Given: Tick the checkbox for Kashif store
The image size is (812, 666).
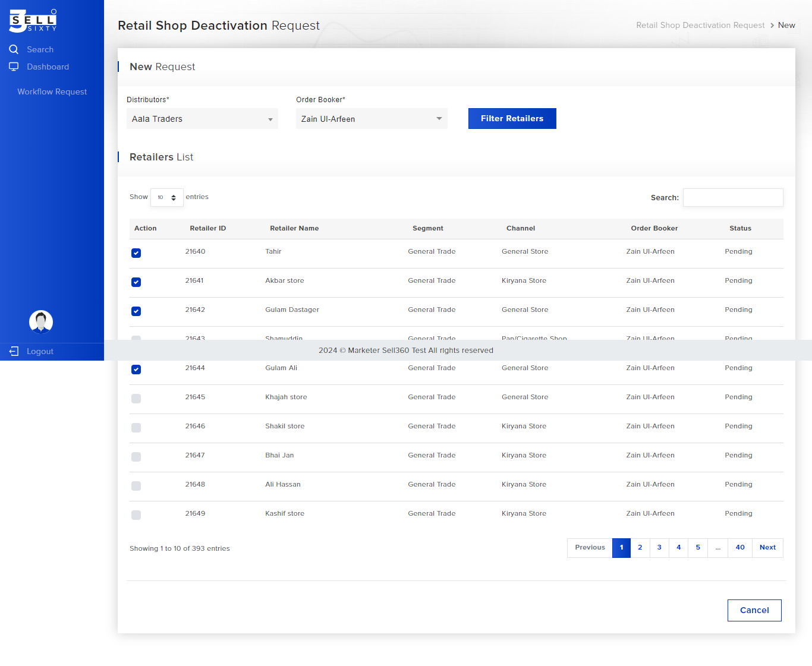Looking at the screenshot, I should (136, 515).
